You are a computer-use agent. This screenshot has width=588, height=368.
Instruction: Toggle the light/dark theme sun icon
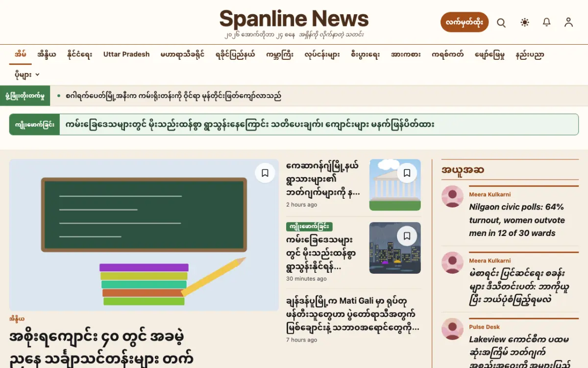click(x=525, y=23)
